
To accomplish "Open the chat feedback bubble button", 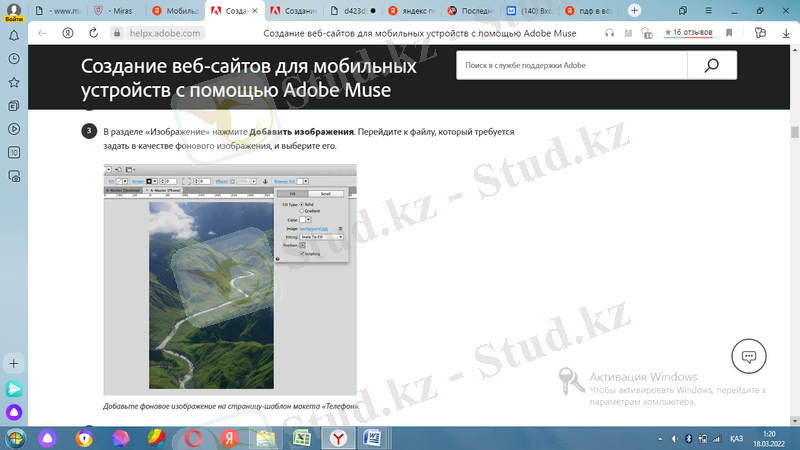I will point(748,356).
